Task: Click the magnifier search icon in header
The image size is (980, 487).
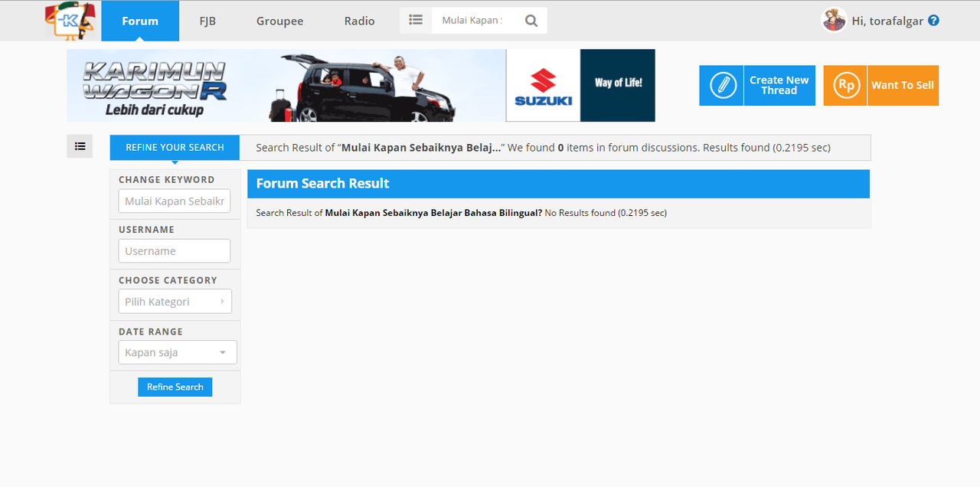Action: coord(531,21)
